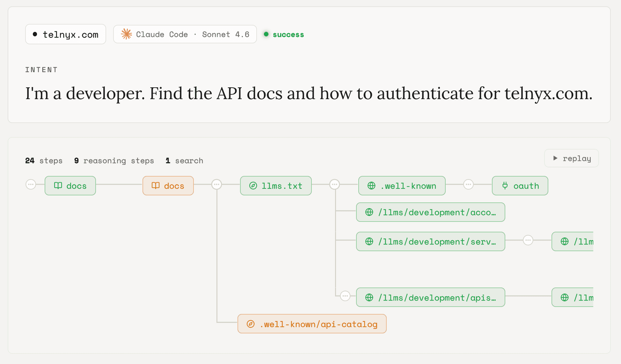621x364 pixels.
Task: Click the plug icon in oauth node
Action: click(505, 186)
